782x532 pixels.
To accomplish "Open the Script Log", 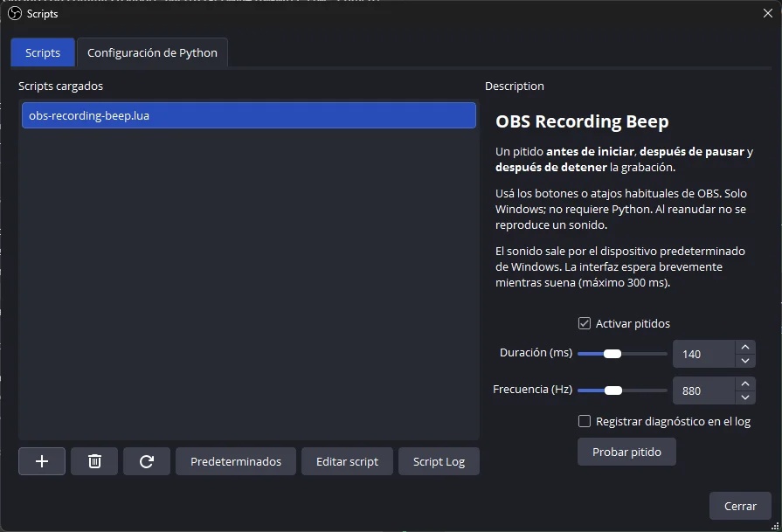I will pos(439,461).
